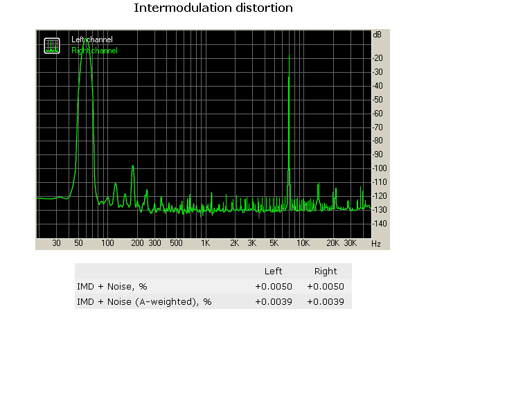Click Left value +0.0039 in A-weighted row

tap(274, 301)
